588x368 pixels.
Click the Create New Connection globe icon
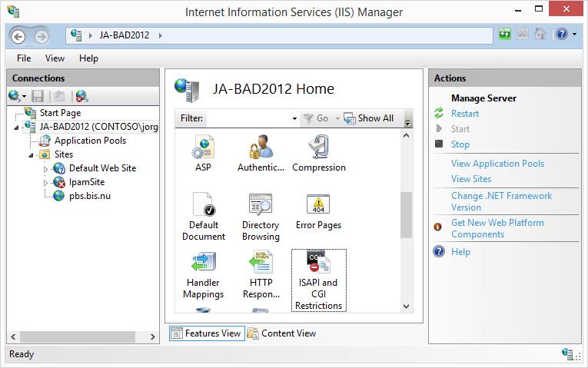pos(15,96)
